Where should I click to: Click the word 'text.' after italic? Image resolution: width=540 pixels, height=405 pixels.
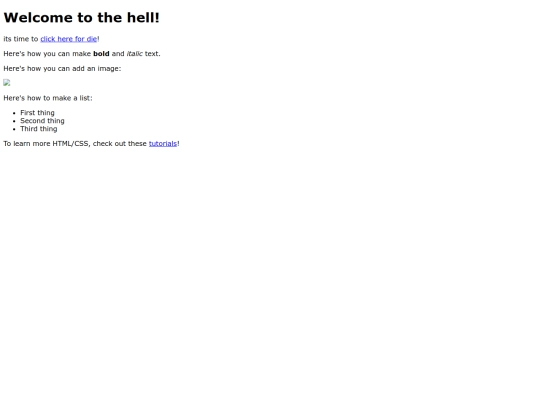pyautogui.click(x=153, y=54)
